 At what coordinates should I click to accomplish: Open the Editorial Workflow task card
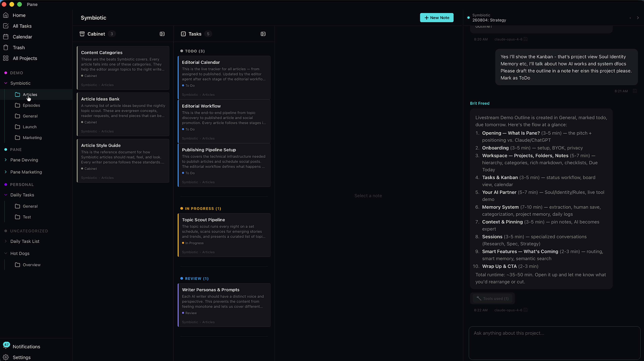pos(224,121)
